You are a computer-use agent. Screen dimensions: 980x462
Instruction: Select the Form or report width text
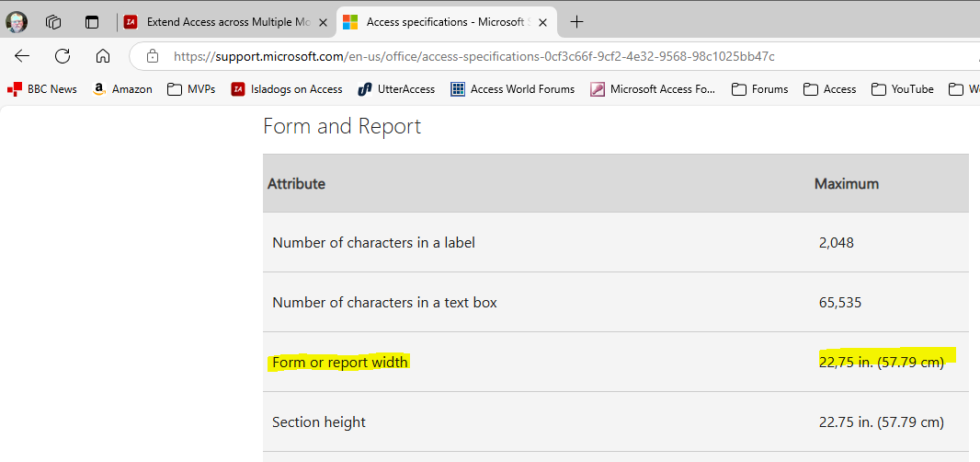click(340, 363)
